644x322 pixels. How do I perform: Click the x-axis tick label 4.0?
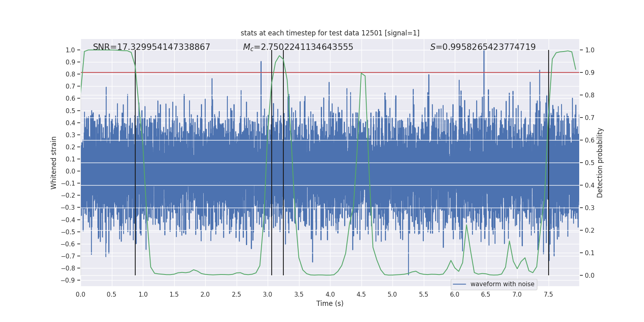point(330,294)
